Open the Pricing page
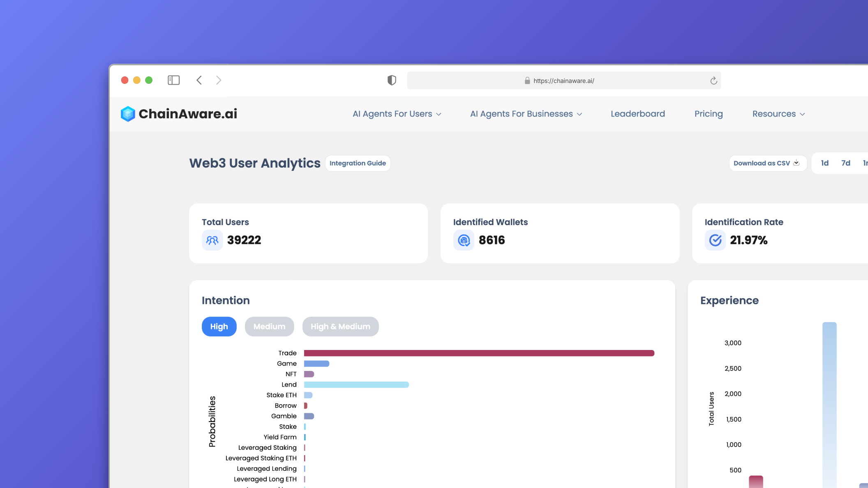The height and width of the screenshot is (488, 868). pyautogui.click(x=709, y=114)
